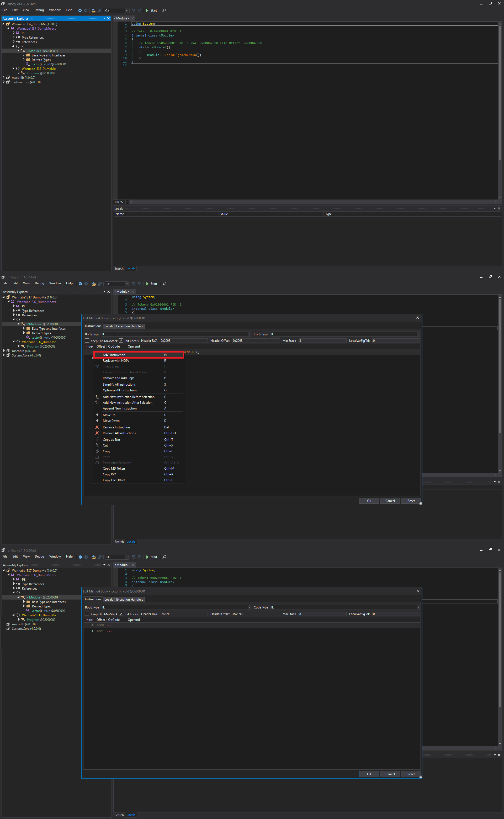Open Body Type dropdown in context-menu dialog
This screenshot has width=504, height=819.
249,334
